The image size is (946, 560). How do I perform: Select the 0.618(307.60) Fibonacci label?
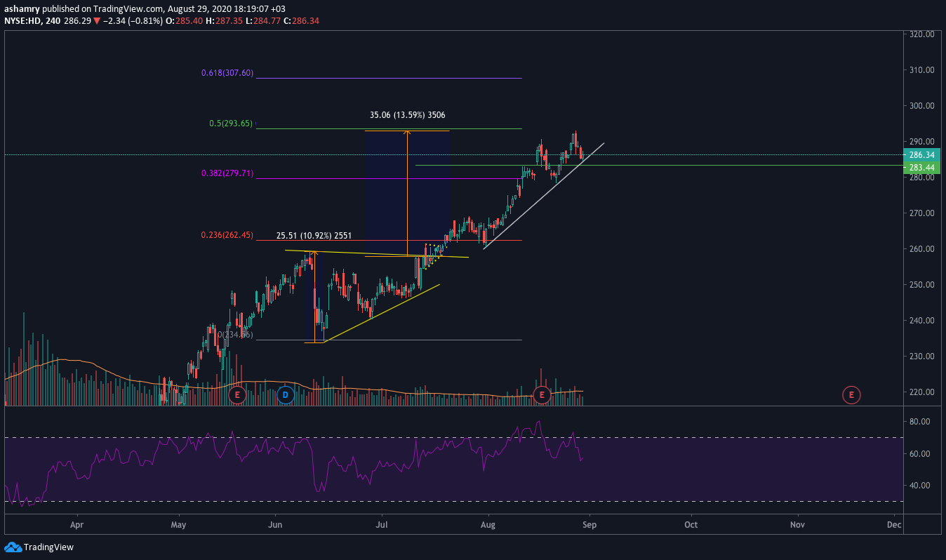(x=227, y=73)
